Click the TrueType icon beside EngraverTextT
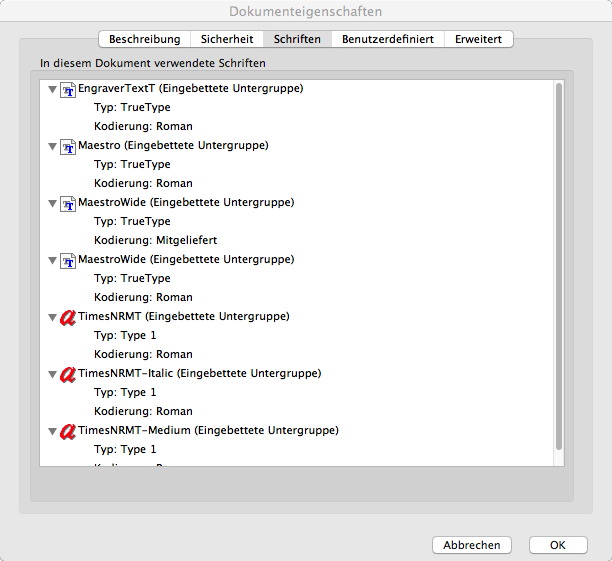612x561 pixels. pyautogui.click(x=69, y=90)
